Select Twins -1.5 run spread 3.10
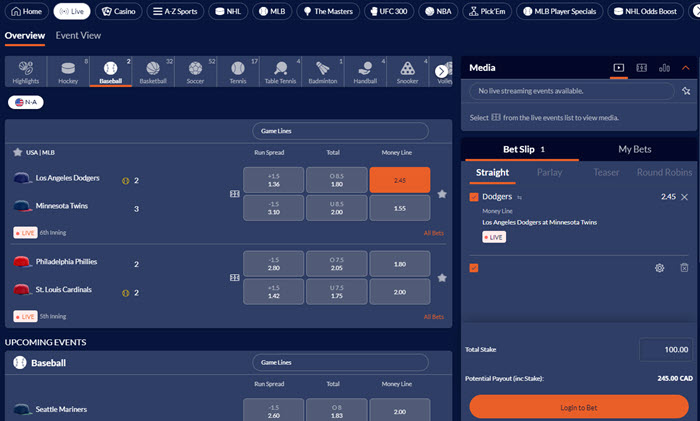 pos(274,208)
